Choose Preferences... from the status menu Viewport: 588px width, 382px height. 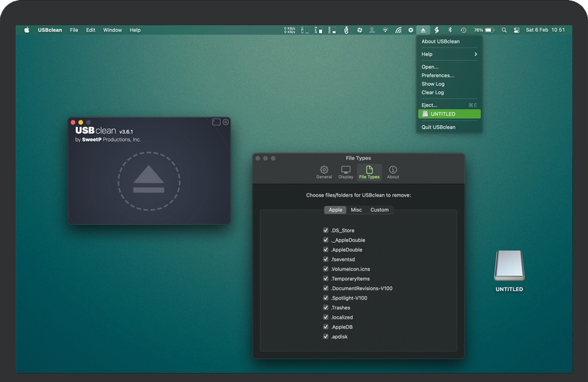pyautogui.click(x=437, y=75)
